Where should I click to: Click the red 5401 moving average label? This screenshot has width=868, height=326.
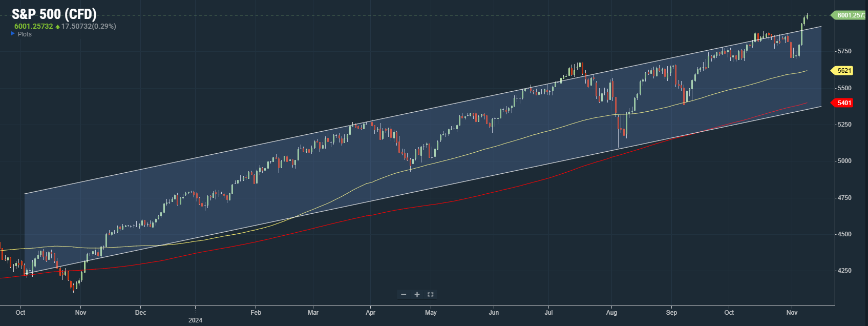point(843,103)
